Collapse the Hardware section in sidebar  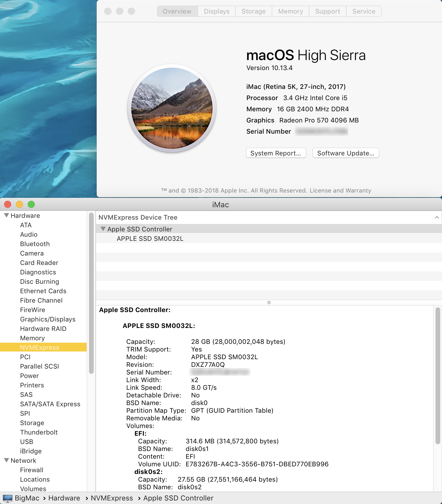6,215
